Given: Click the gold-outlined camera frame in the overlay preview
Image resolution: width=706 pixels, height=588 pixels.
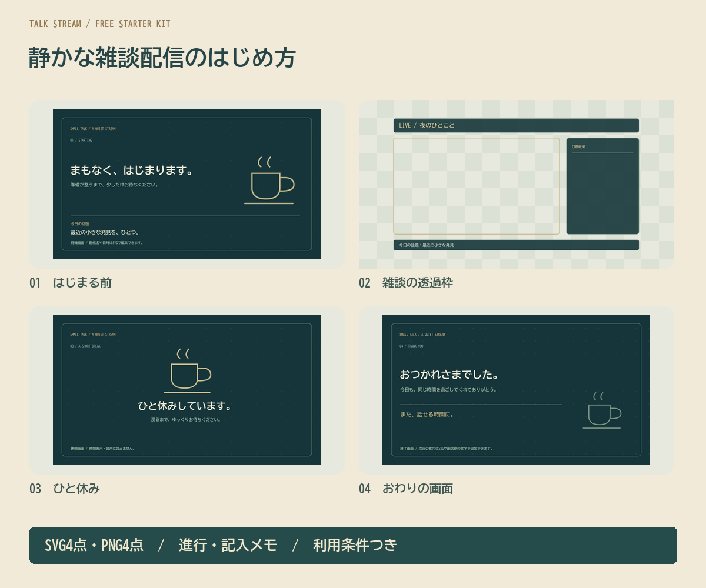Looking at the screenshot, I should [477, 186].
